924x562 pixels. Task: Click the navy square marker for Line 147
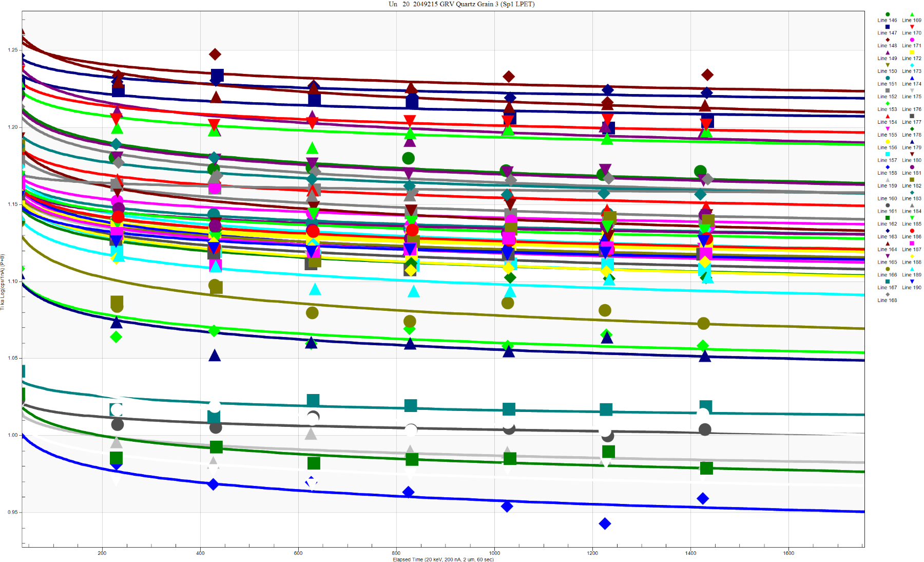(887, 27)
